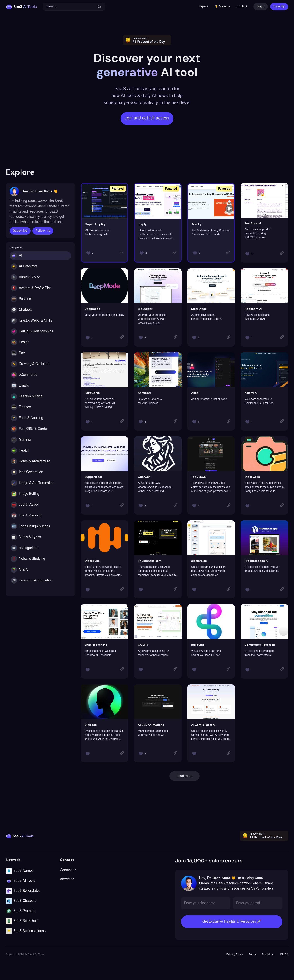Like the Applicant AI card
Screen dimensions: 294x980
point(247,338)
